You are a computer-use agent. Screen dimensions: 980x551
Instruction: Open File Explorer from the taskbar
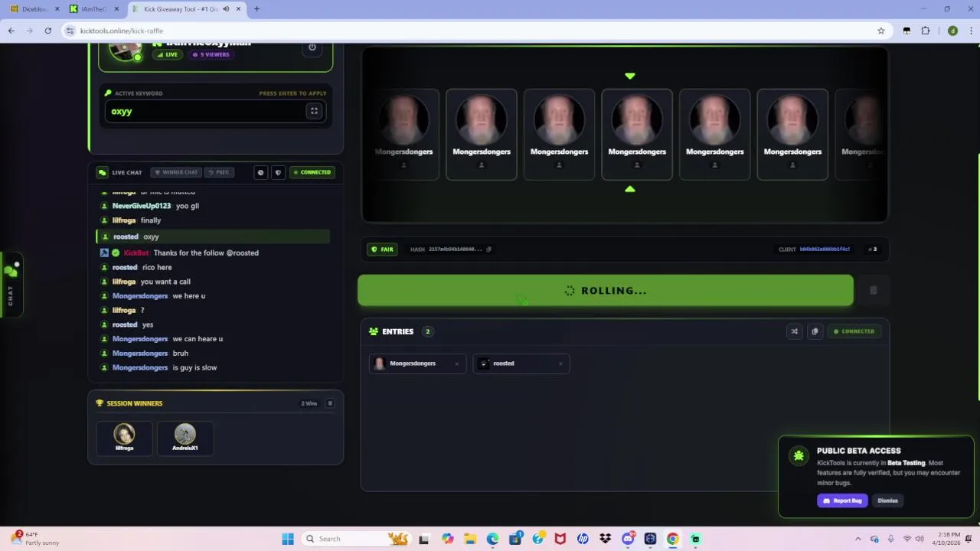tap(470, 539)
